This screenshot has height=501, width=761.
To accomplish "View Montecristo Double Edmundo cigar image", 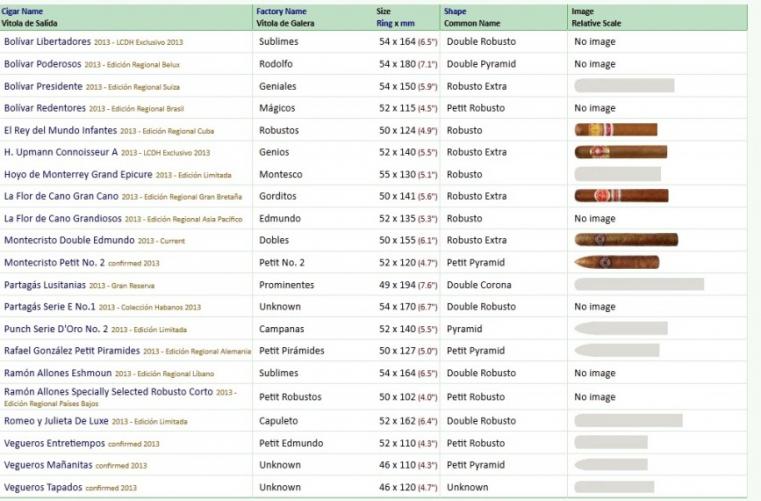I will [627, 239].
